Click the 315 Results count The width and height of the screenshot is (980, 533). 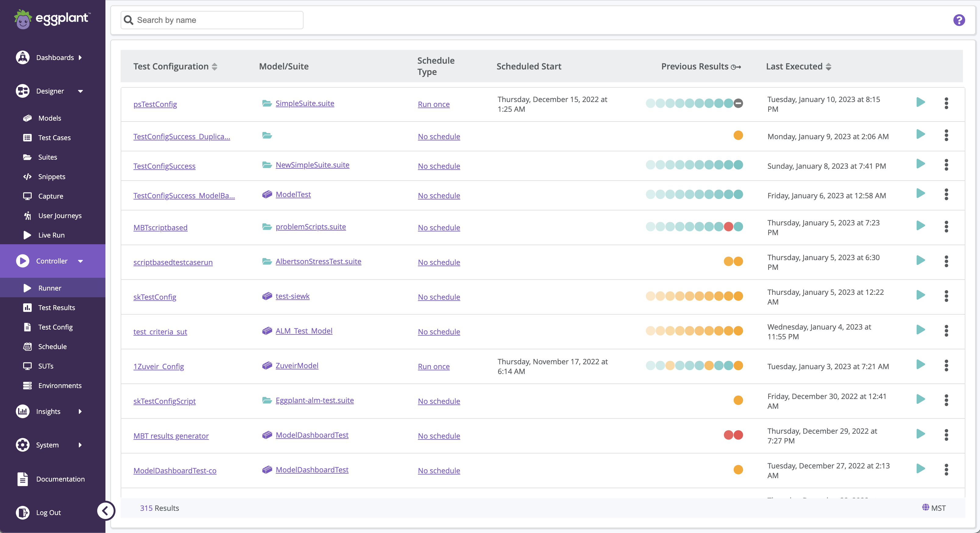tap(159, 508)
